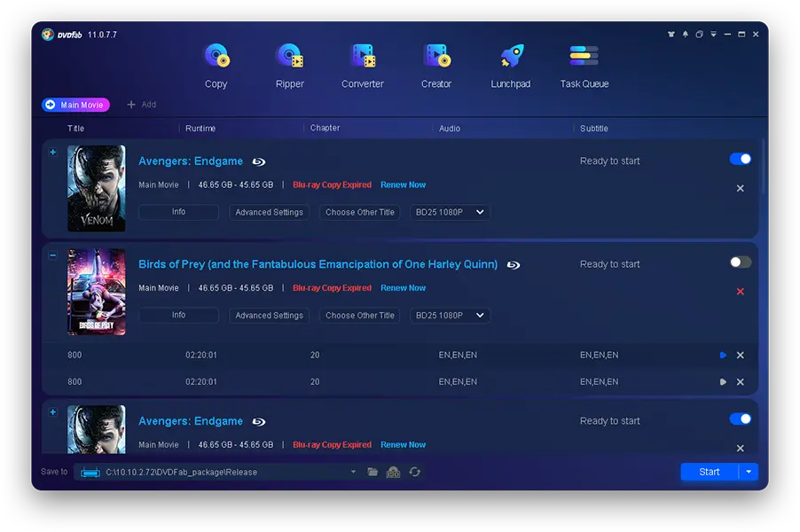Open BD25 1080P dropdown for Birds of Prey
Screen dimensions: 800x532
point(450,316)
